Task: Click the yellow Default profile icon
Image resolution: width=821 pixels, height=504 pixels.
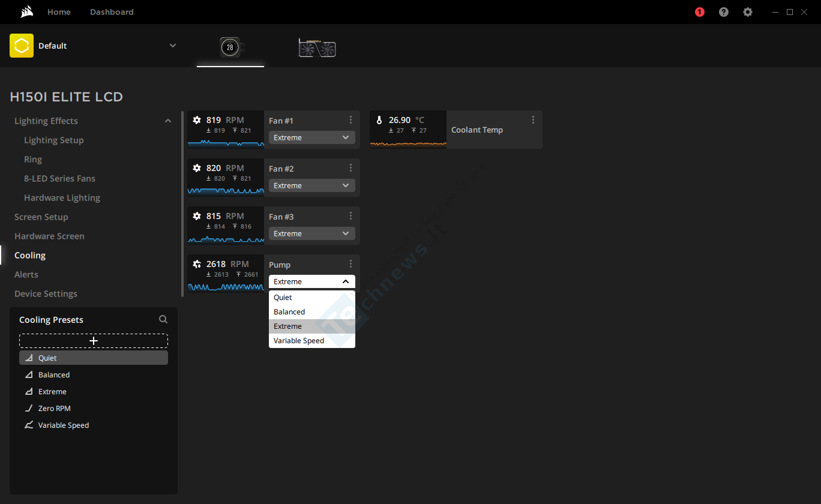Action: [x=22, y=46]
